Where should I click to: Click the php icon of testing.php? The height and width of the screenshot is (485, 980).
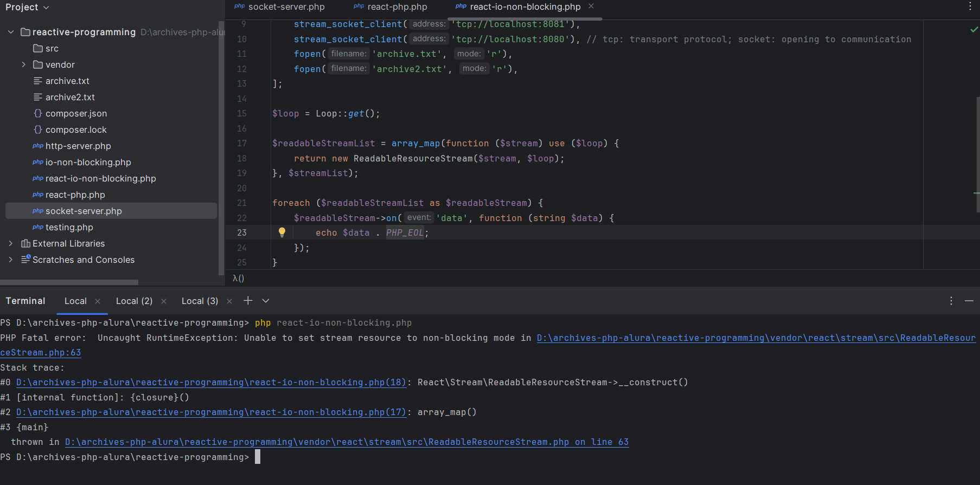tap(38, 227)
